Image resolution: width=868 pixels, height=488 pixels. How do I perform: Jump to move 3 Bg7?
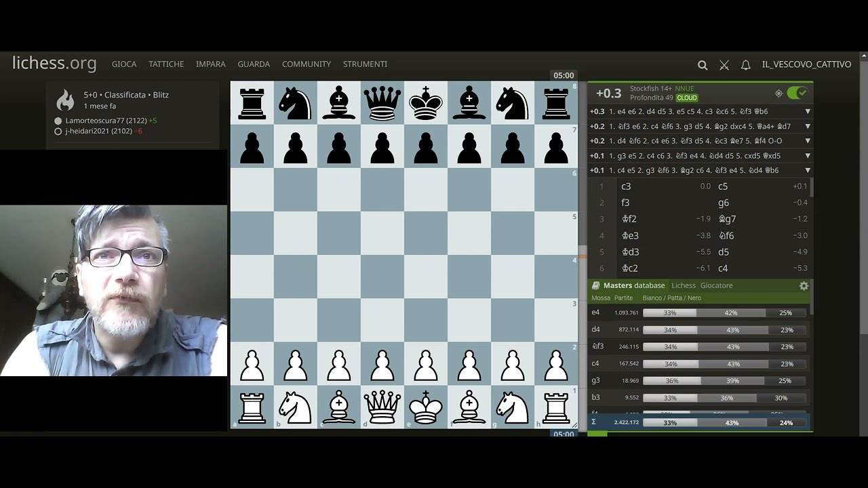point(762,219)
